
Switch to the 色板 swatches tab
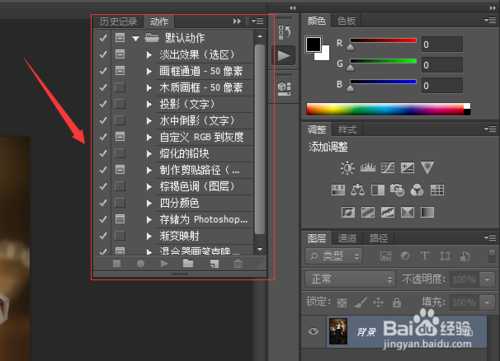coord(346,21)
